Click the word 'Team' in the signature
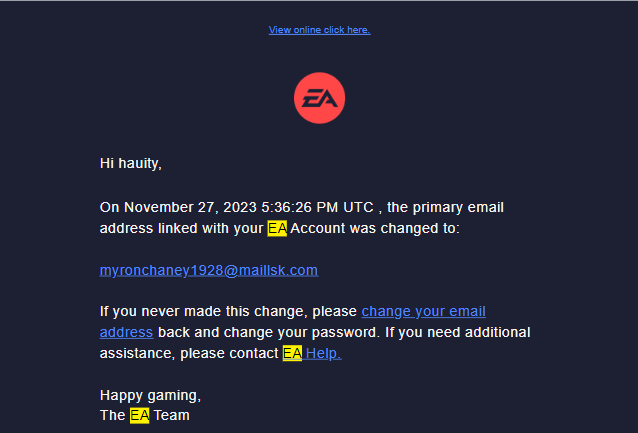 coord(171,415)
